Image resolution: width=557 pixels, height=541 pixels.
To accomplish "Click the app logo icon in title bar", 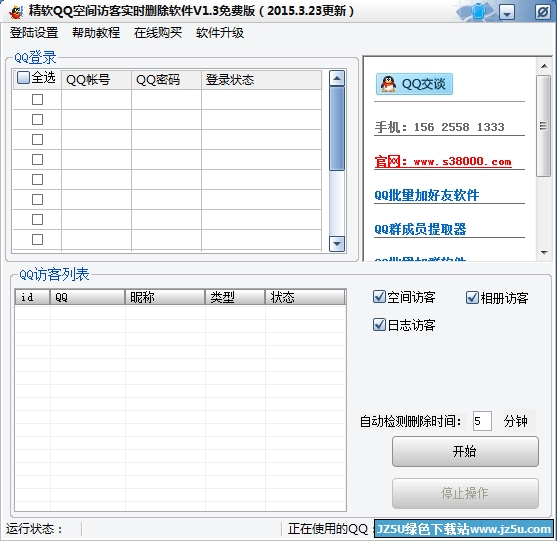I will pyautogui.click(x=16, y=12).
